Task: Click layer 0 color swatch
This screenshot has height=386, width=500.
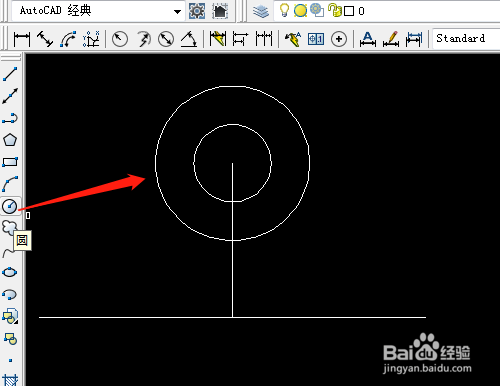Action: point(349,11)
